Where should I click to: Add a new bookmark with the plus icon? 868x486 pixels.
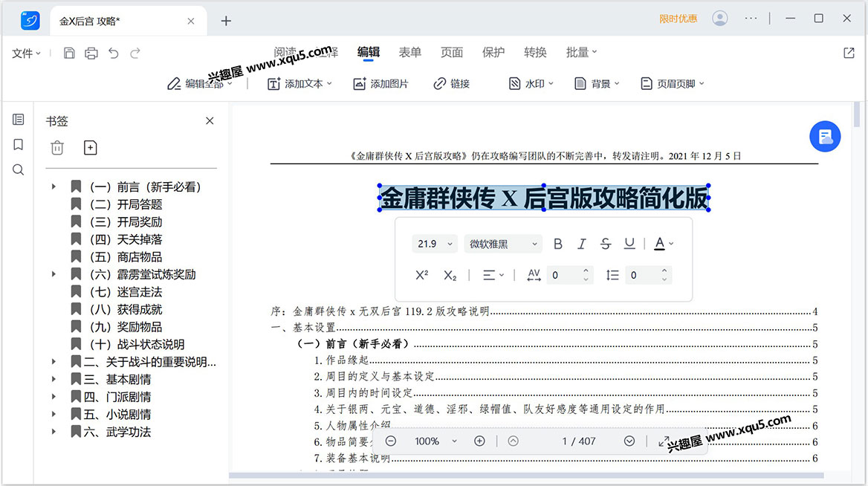[x=90, y=148]
